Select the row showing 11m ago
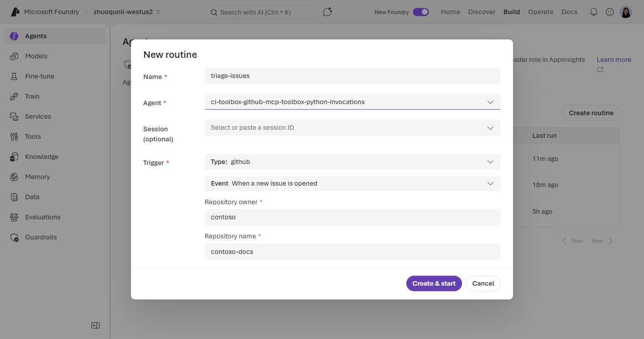 [566, 159]
